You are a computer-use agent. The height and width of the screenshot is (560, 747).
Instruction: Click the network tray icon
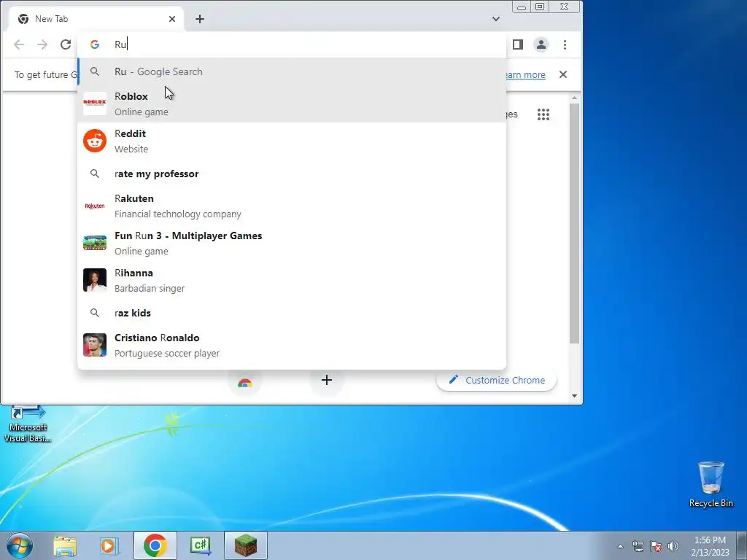pos(638,546)
